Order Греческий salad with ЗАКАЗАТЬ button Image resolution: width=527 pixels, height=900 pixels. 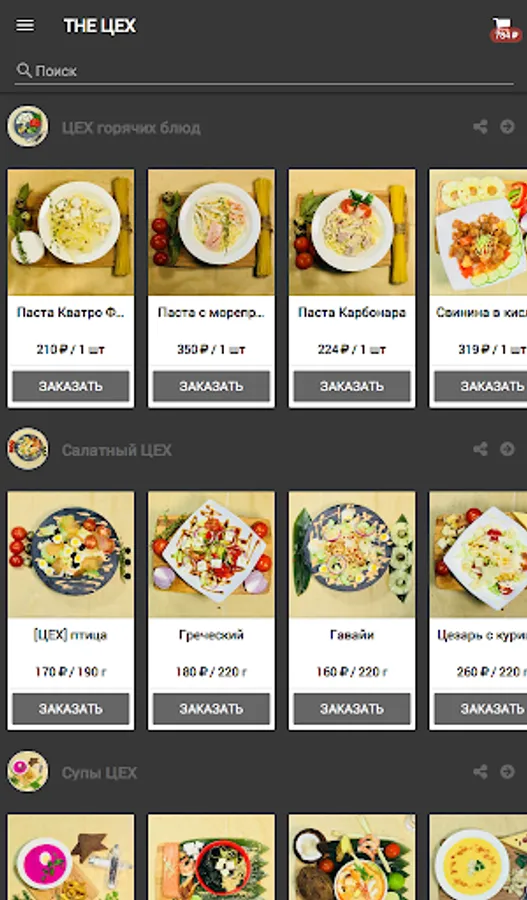click(x=211, y=709)
